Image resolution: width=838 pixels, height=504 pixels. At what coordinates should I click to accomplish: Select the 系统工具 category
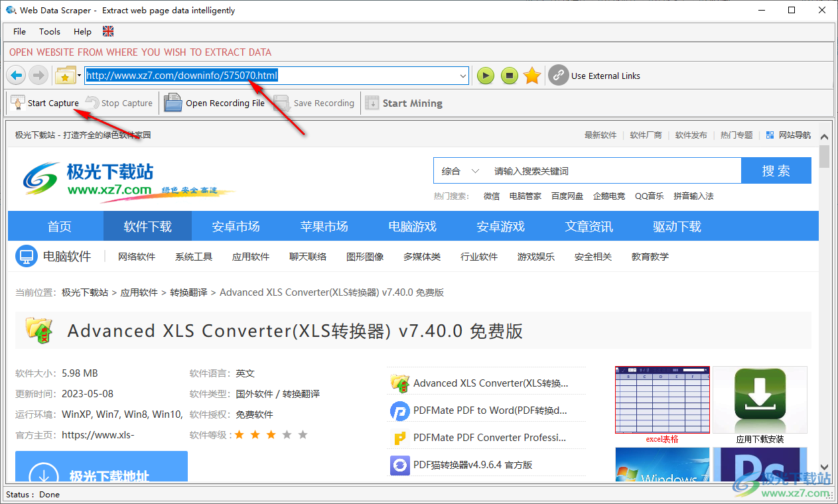coord(194,257)
